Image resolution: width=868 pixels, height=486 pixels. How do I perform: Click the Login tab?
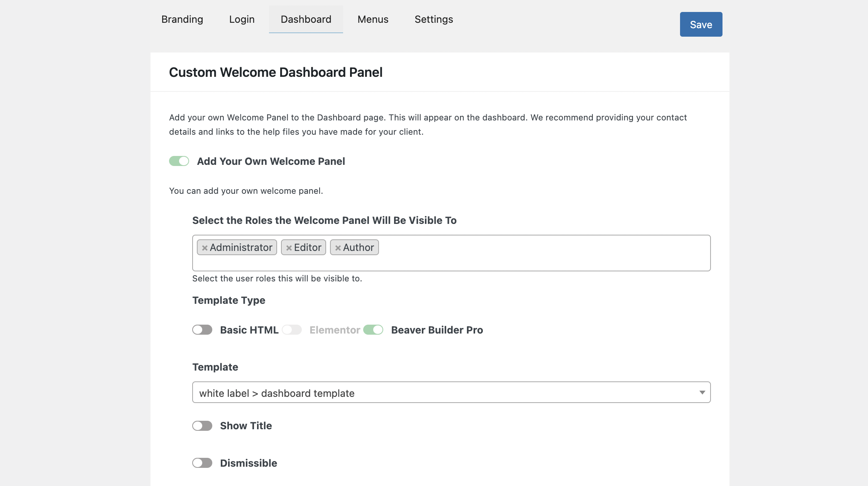(x=242, y=19)
